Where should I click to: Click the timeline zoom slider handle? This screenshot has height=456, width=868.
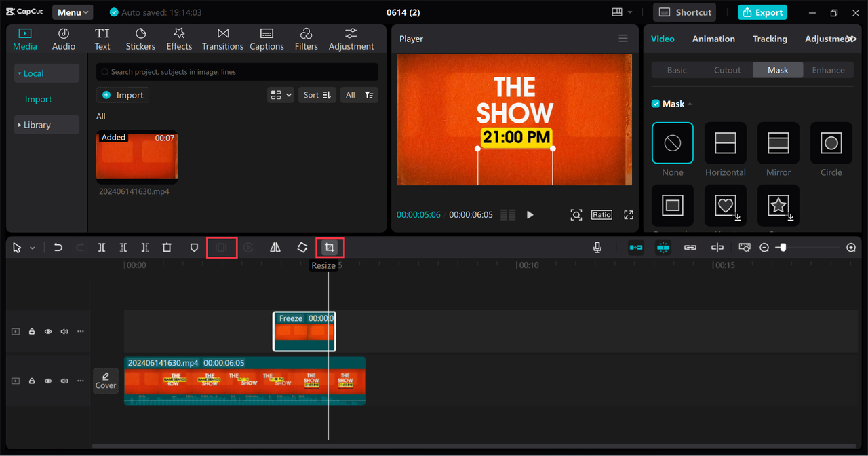click(x=782, y=248)
